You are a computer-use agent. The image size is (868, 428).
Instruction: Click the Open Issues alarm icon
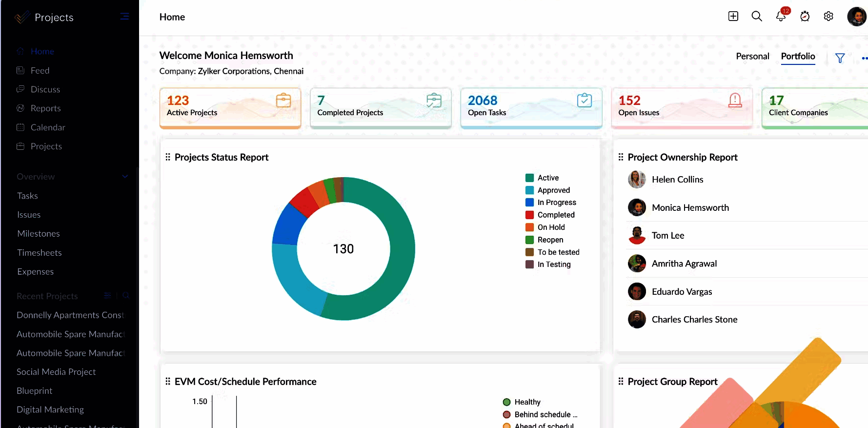(735, 101)
